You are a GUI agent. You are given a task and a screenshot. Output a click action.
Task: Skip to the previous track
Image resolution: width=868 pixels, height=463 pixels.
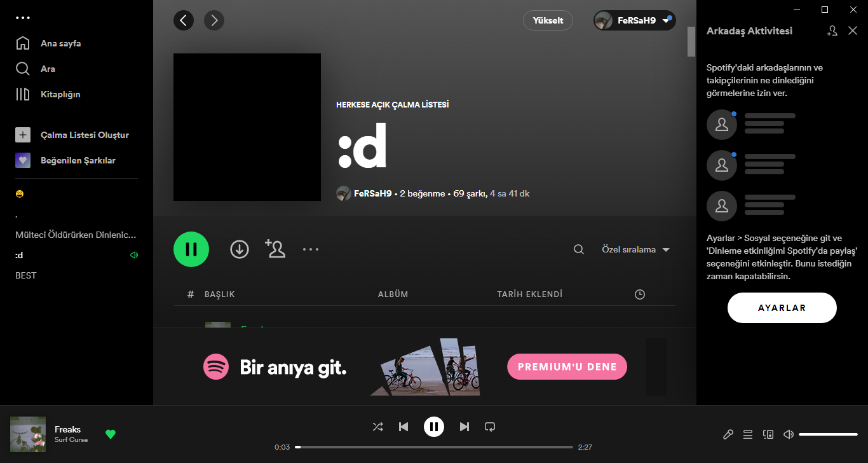coord(403,427)
